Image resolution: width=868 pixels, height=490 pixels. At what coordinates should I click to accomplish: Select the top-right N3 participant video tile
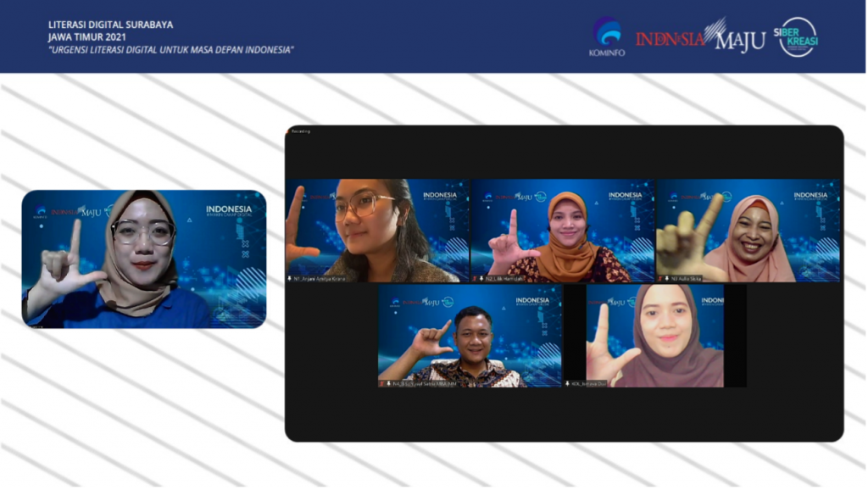tap(748, 229)
